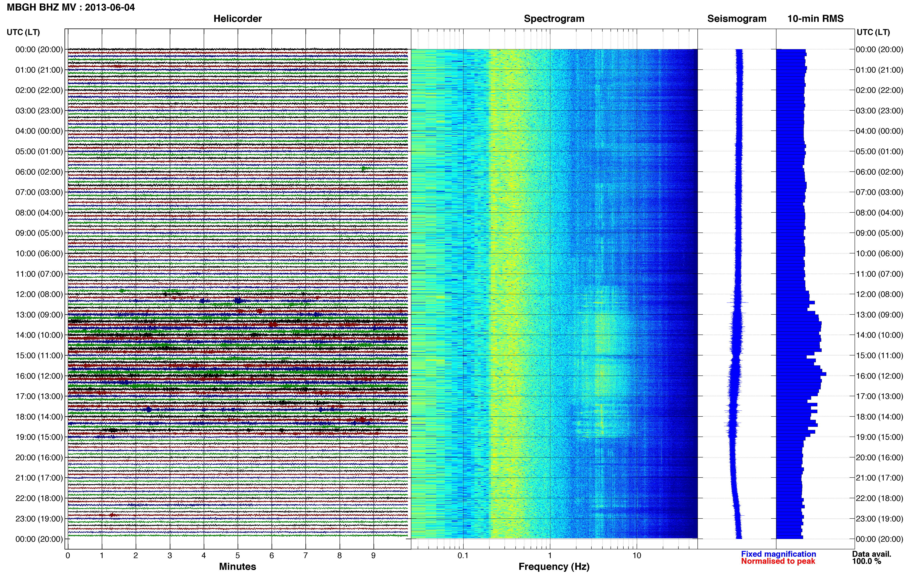This screenshot has height=578, width=924.
Task: Click the '10-min RMS' panel heading
Action: [816, 19]
